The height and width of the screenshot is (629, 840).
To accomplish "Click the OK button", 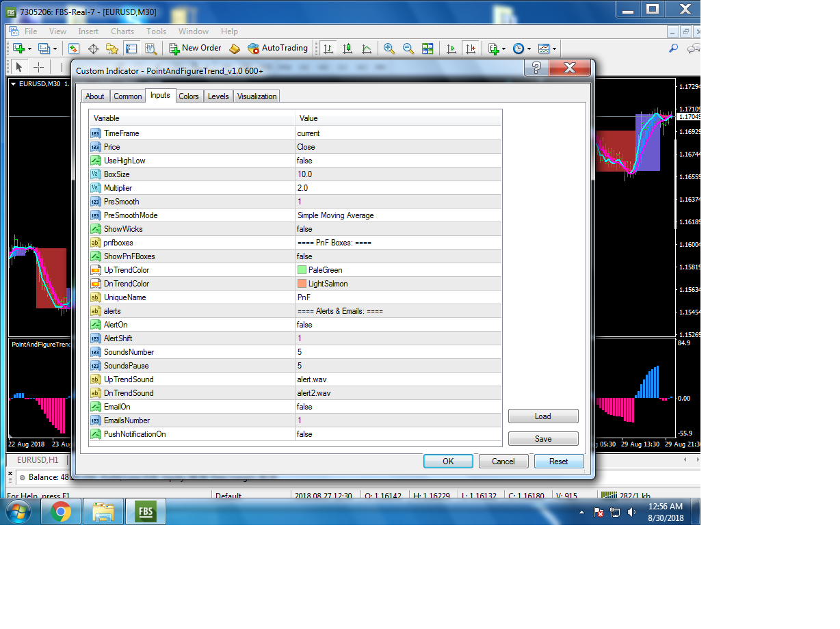I will click(x=448, y=461).
